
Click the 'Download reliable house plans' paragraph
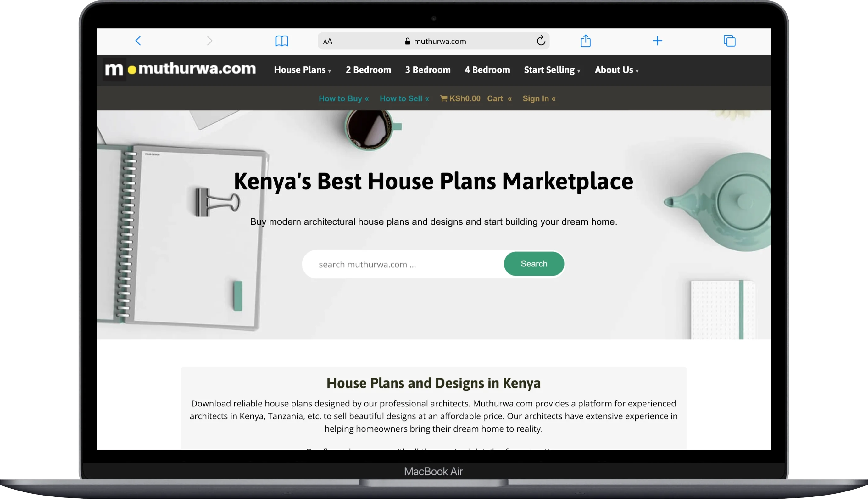[433, 416]
